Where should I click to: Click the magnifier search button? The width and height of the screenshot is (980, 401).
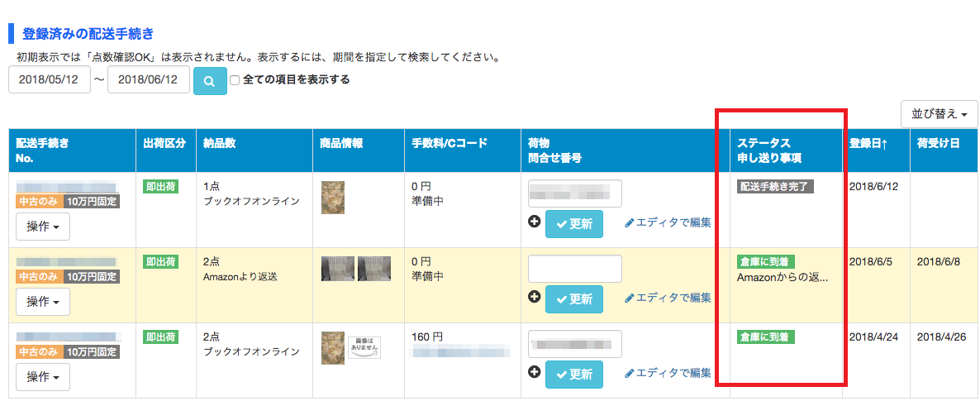coord(210,81)
